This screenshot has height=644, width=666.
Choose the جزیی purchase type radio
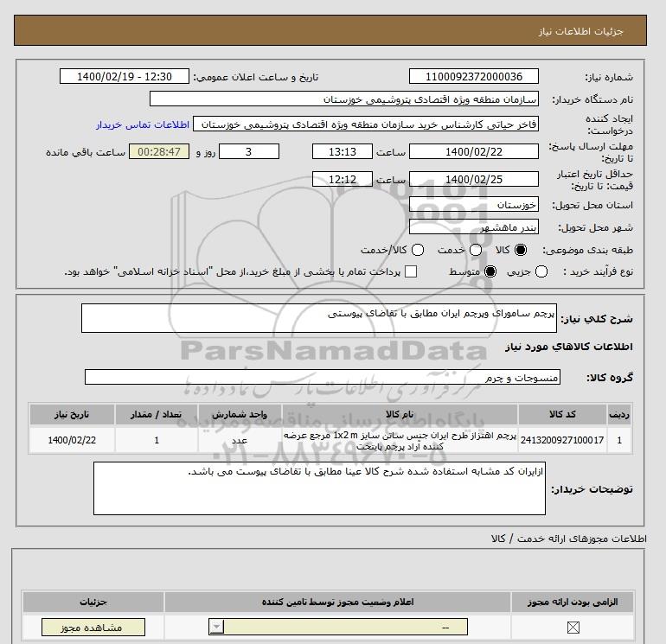click(x=541, y=271)
